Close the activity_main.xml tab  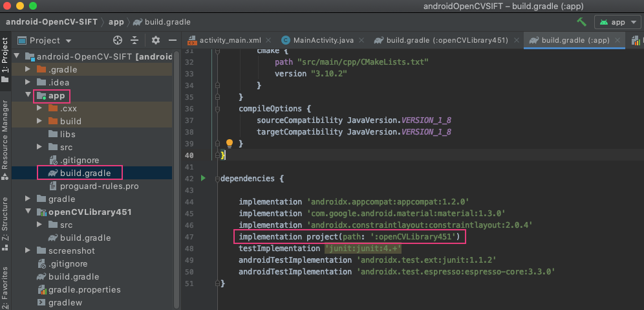268,40
